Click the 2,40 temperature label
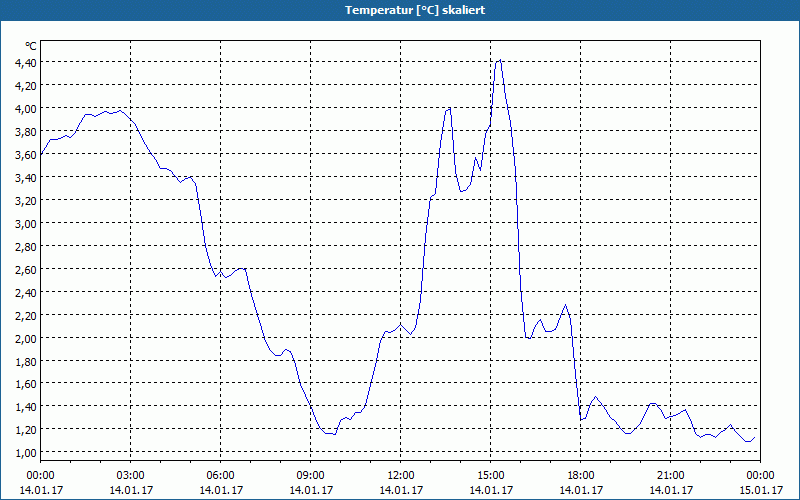800x500 pixels. point(27,292)
